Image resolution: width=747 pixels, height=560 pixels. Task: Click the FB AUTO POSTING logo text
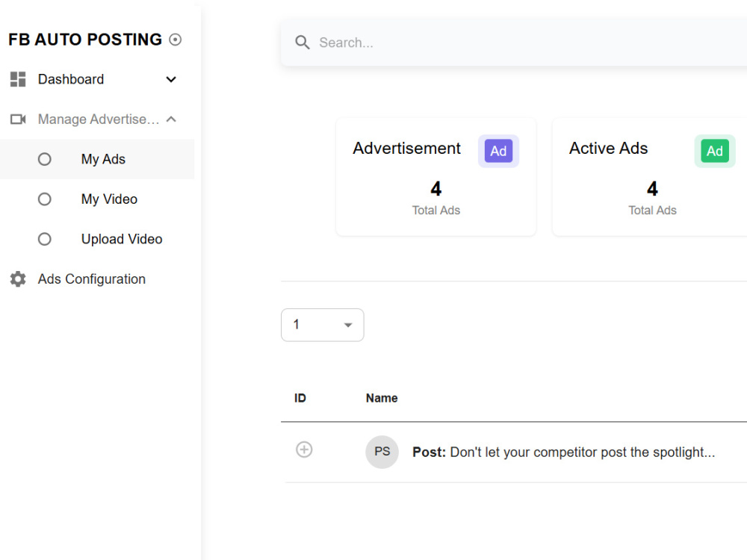click(85, 40)
